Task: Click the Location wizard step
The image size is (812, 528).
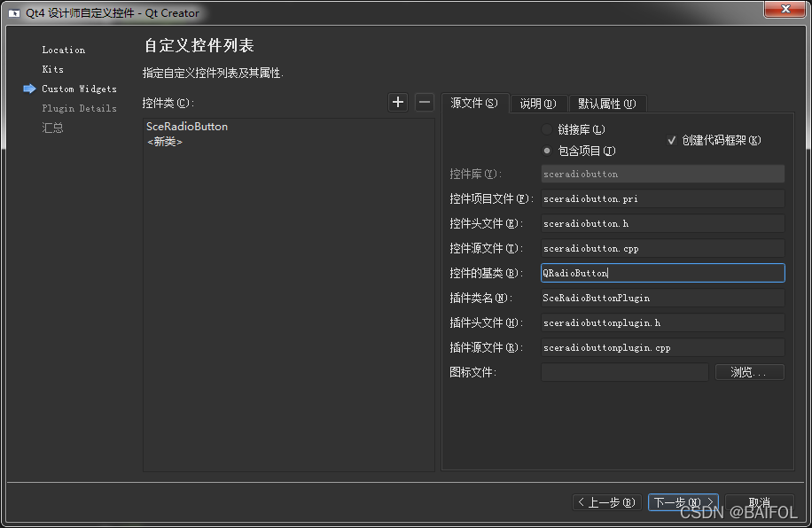Action: coord(63,50)
